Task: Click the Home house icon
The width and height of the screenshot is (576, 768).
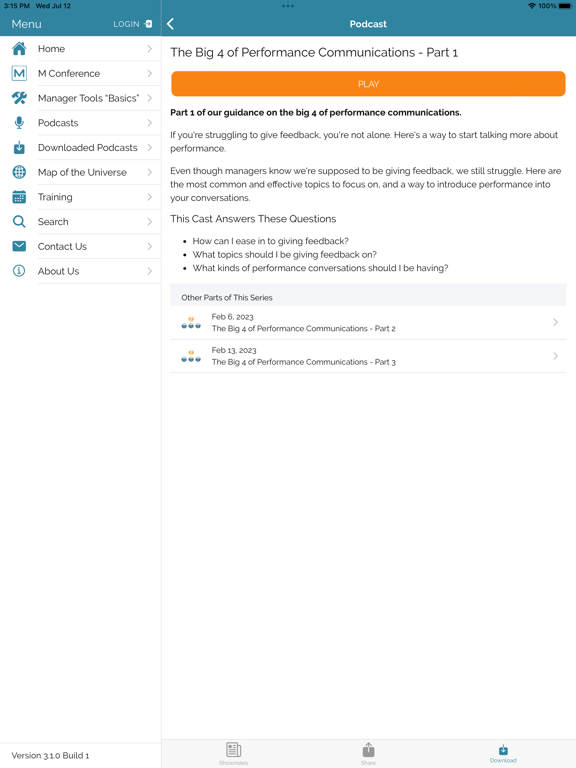Action: tap(19, 48)
